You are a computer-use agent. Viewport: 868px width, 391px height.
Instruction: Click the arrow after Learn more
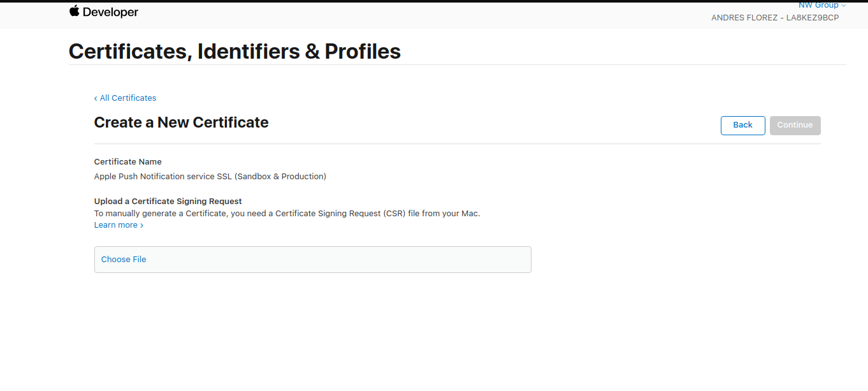[x=141, y=226]
